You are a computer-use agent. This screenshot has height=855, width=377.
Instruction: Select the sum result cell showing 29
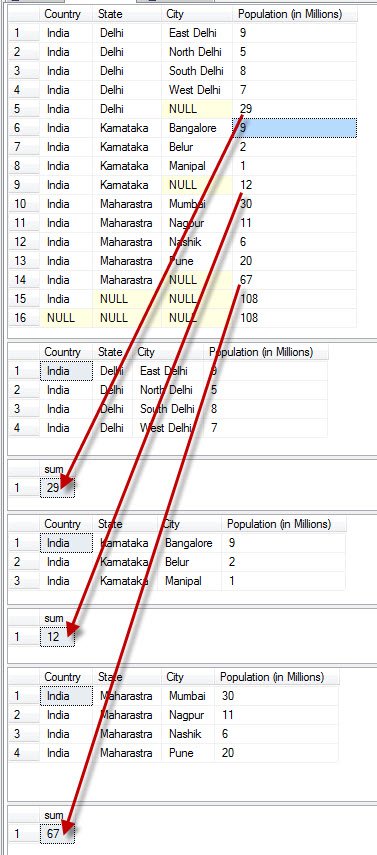coord(57,488)
